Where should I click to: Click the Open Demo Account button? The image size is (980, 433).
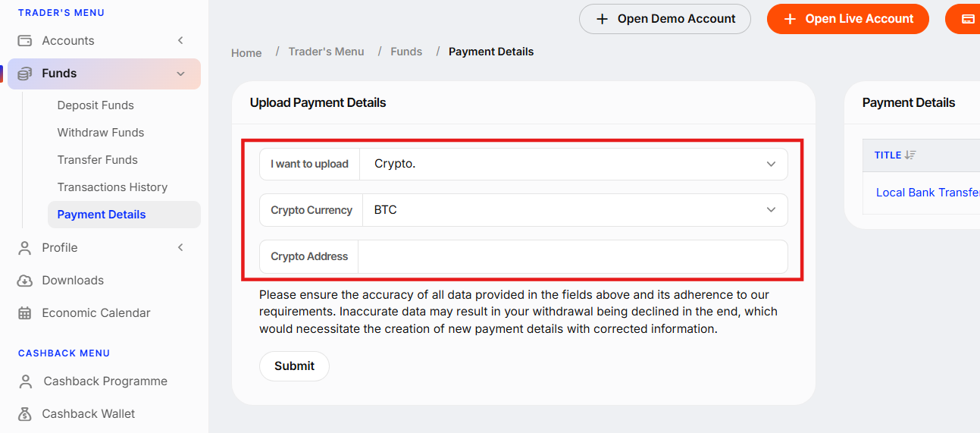point(665,19)
